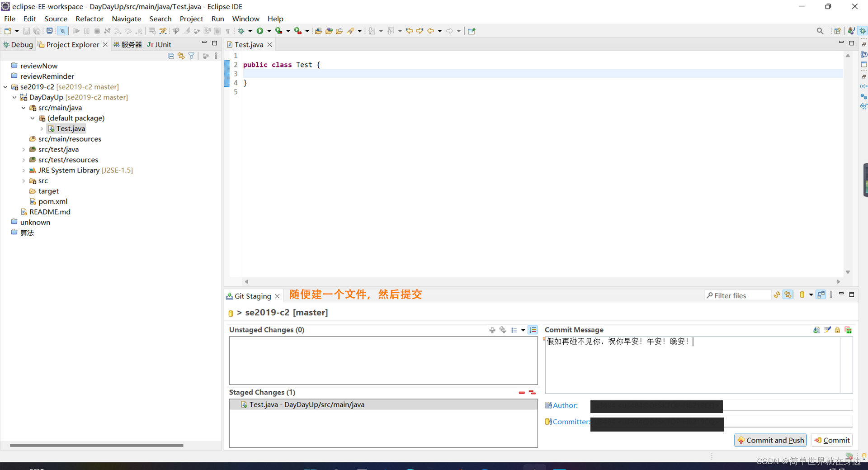Open the Refactor menu
This screenshot has height=470, width=868.
click(90, 19)
